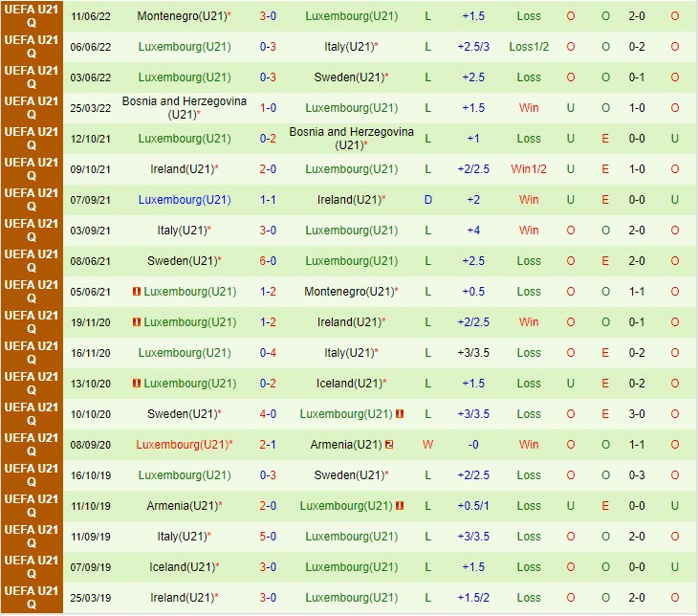Click the Loss1/2 result on 06/06/22
Viewport: 698px width, 616px height.
[x=529, y=47]
